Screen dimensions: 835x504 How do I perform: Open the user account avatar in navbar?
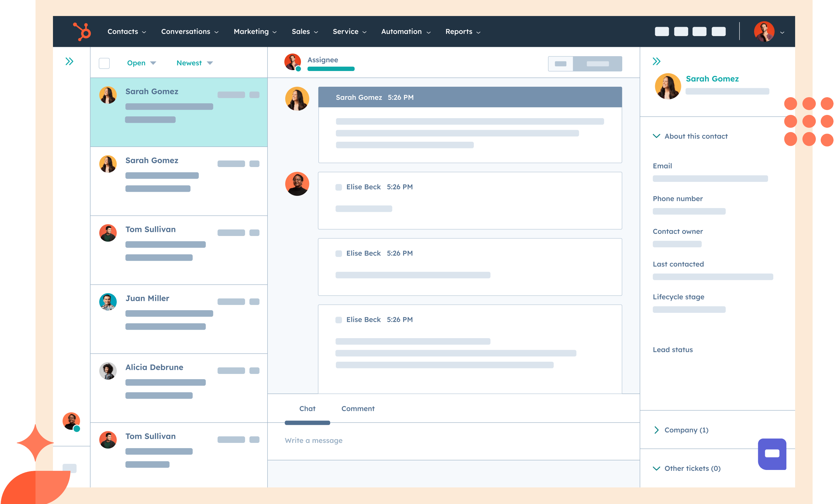(x=764, y=31)
